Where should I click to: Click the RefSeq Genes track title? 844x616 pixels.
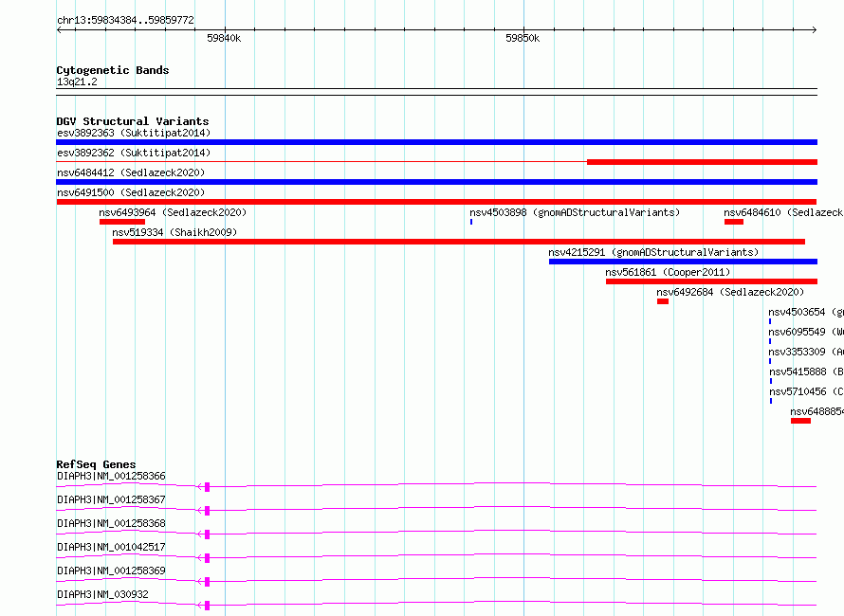[x=97, y=464]
